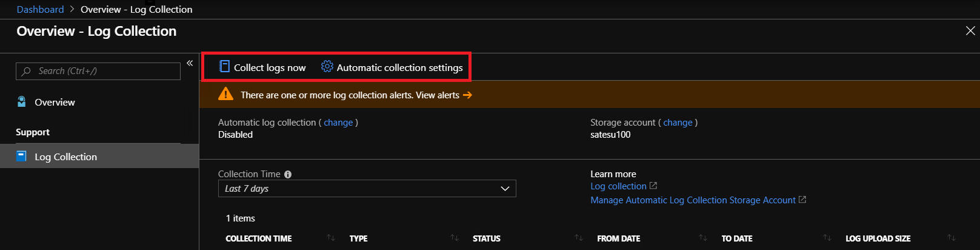Collapse the sidebar with the double chevron
This screenshot has width=980, height=250.
point(190,63)
